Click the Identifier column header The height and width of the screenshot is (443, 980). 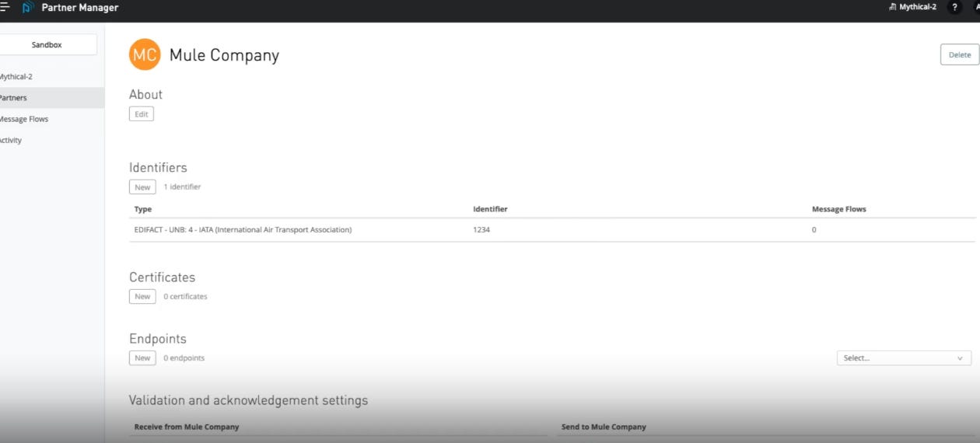(490, 209)
